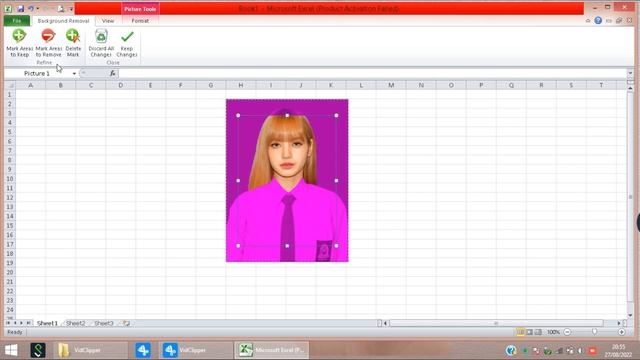
Task: Switch to Page Break Preview icon
Action: point(538,332)
